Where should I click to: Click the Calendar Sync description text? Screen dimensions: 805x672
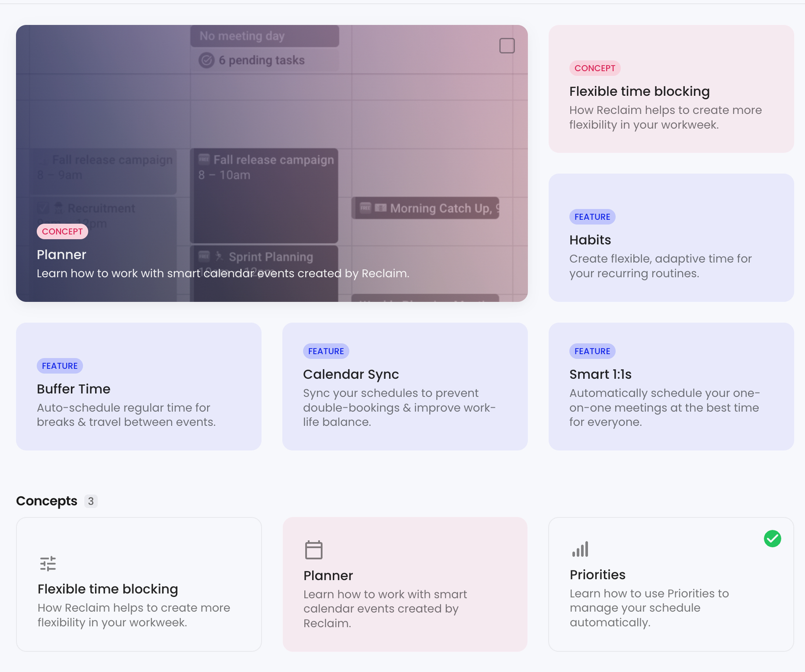(400, 408)
